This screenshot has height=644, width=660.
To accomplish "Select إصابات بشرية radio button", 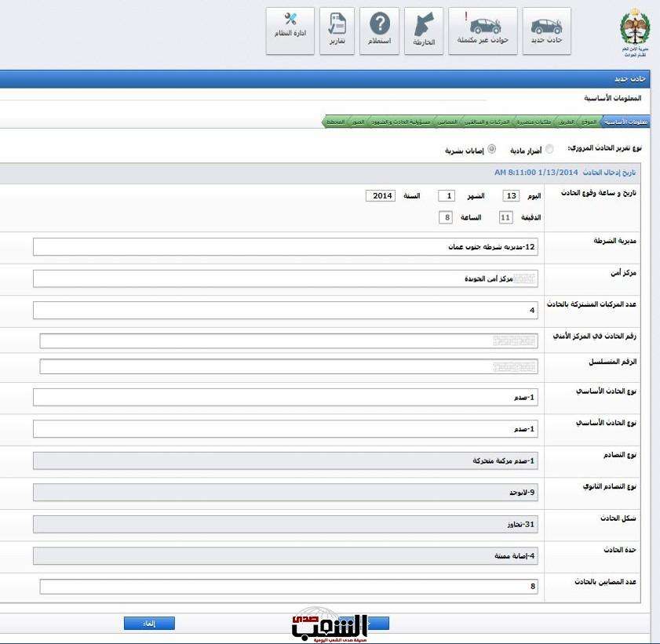I will pos(492,149).
